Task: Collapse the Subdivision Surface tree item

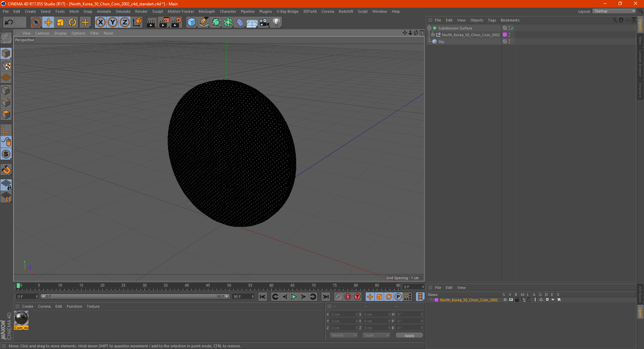Action: pyautogui.click(x=429, y=28)
